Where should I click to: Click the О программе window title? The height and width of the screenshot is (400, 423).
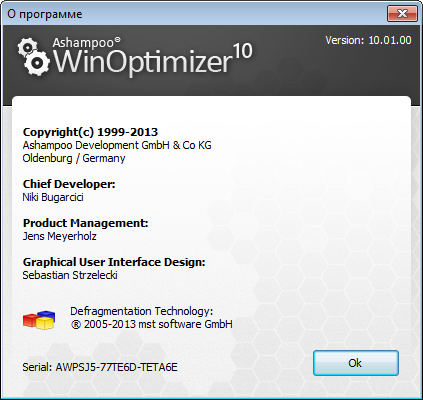45,14
